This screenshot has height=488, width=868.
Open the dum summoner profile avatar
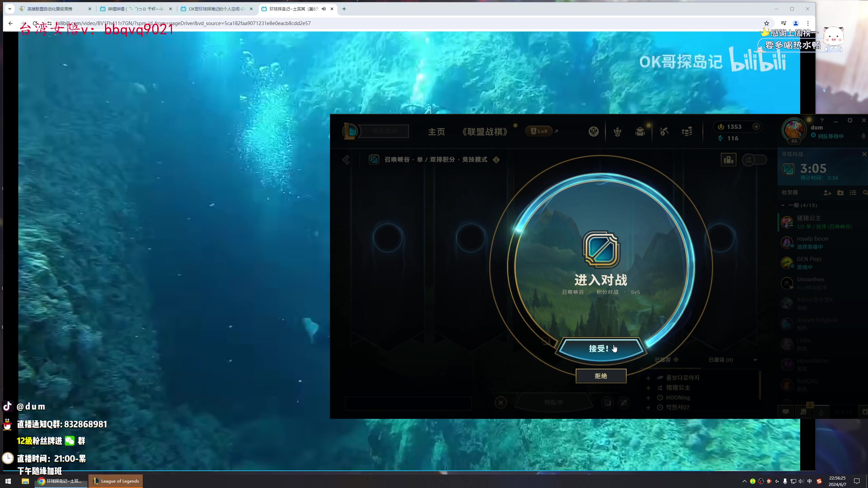tap(794, 130)
